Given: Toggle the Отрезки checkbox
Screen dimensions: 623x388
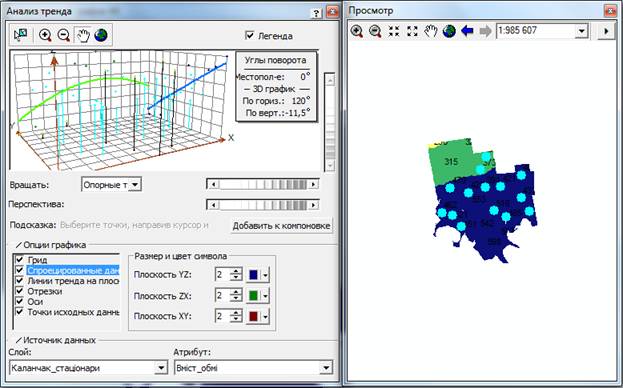Looking at the screenshot, I should [19, 291].
